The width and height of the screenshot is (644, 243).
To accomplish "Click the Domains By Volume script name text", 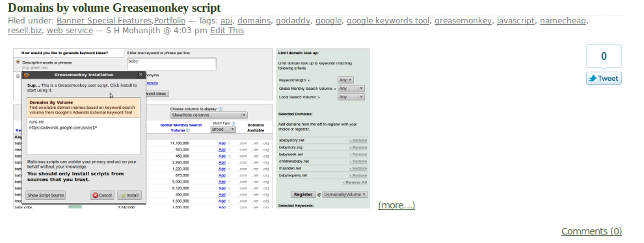I will click(x=51, y=102).
